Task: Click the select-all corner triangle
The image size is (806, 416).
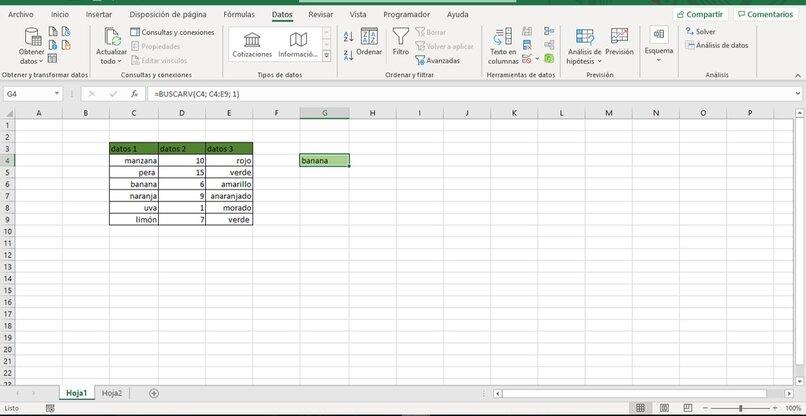Action: [x=8, y=113]
